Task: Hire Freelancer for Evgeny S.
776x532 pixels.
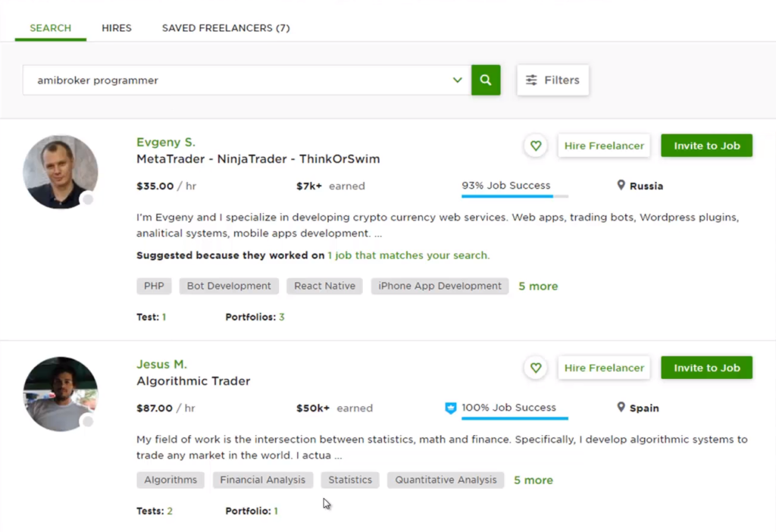Action: (x=604, y=146)
